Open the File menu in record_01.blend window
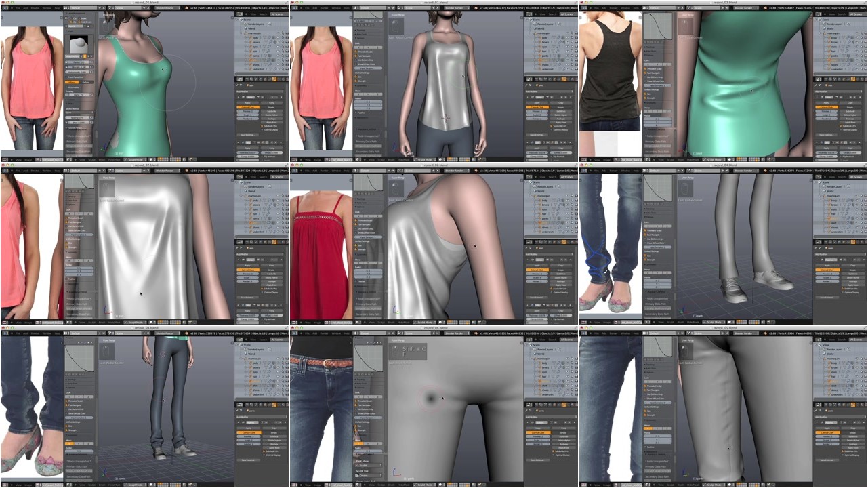The image size is (868, 488). point(18,8)
